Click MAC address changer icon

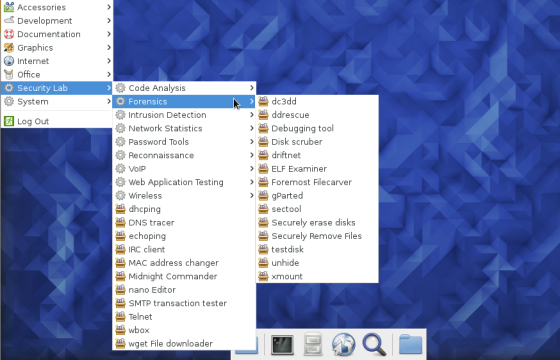coord(120,263)
